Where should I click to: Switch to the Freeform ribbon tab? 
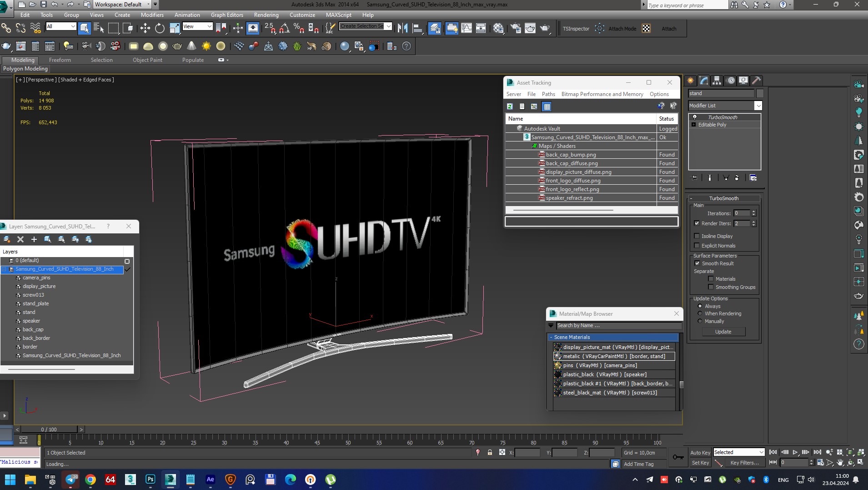(60, 60)
